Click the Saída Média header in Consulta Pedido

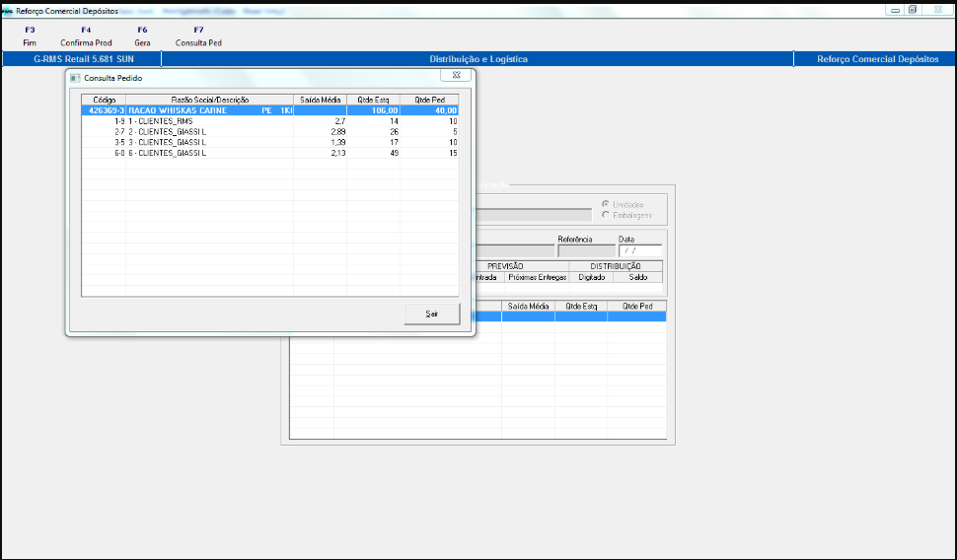point(320,100)
